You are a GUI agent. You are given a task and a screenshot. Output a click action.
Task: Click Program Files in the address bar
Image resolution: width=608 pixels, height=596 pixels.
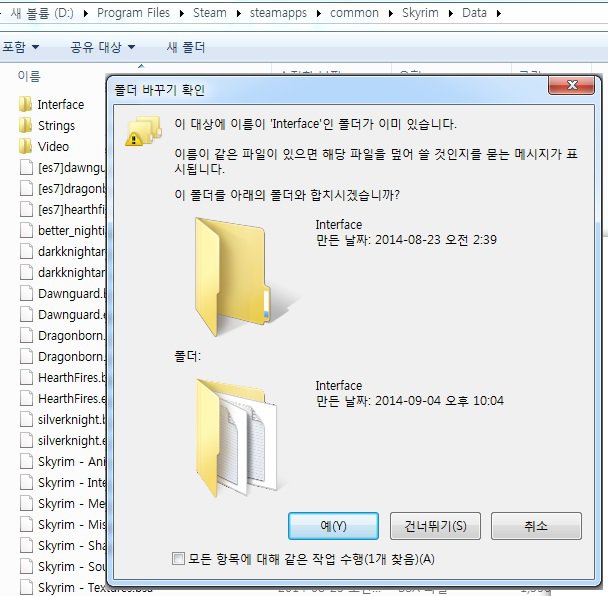click(133, 13)
